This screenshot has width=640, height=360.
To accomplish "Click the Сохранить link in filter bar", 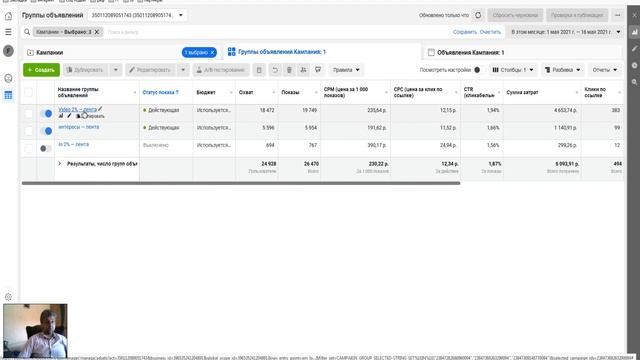I will [x=464, y=32].
